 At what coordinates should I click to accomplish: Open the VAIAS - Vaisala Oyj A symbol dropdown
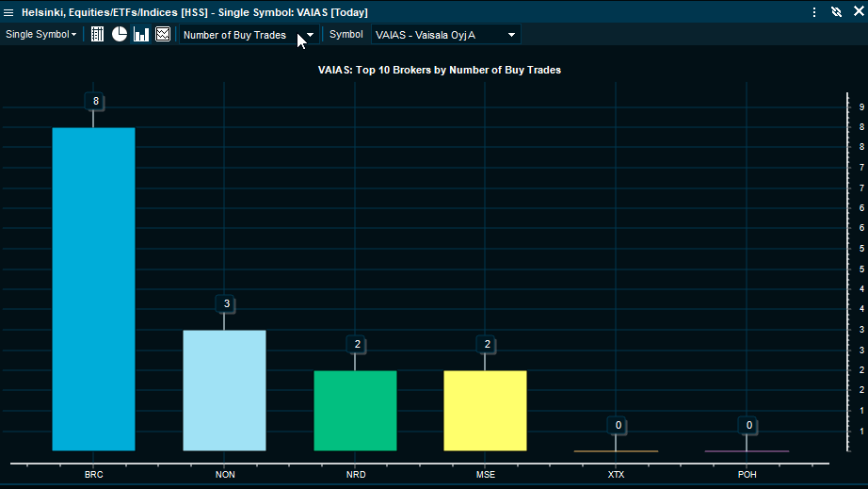pos(445,35)
